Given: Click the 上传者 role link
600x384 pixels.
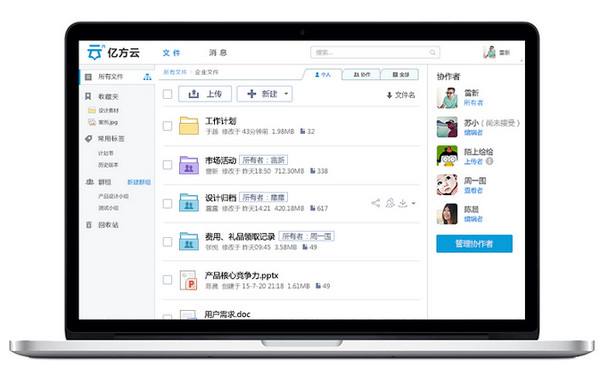Looking at the screenshot, I should tap(473, 161).
